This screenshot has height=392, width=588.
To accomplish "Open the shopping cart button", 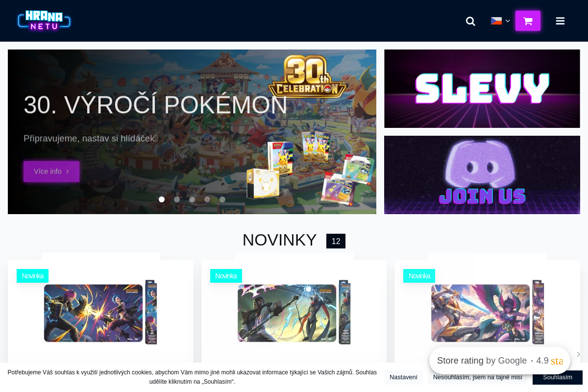I will pyautogui.click(x=528, y=21).
